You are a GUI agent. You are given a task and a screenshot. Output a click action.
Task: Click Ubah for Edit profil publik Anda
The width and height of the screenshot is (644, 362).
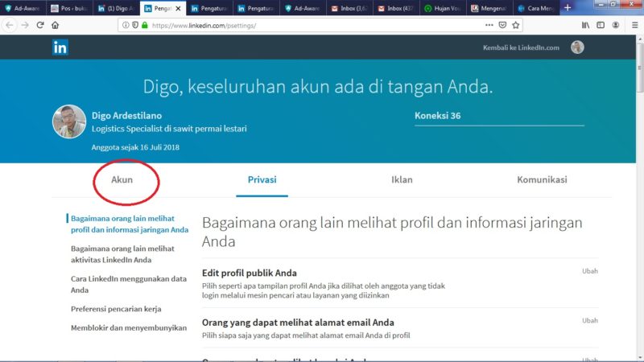(590, 271)
